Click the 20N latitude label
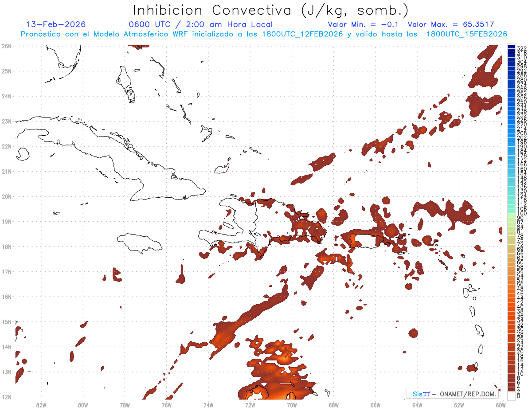 [x=6, y=196]
